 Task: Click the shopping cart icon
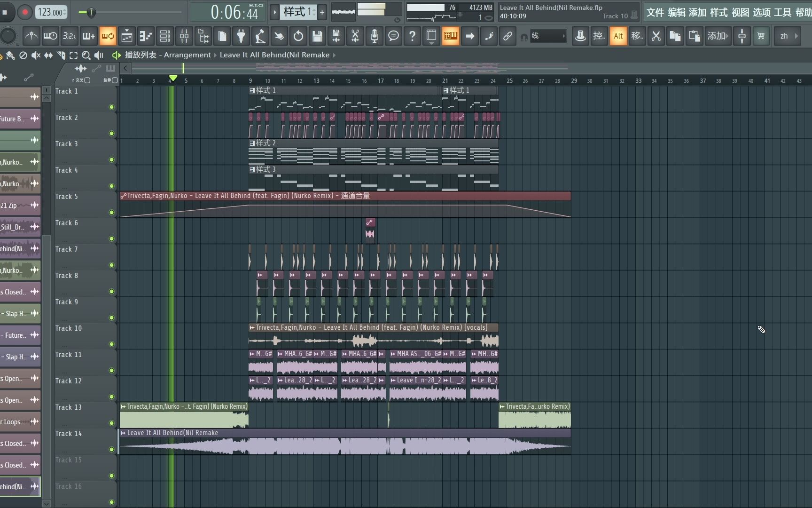pos(761,36)
